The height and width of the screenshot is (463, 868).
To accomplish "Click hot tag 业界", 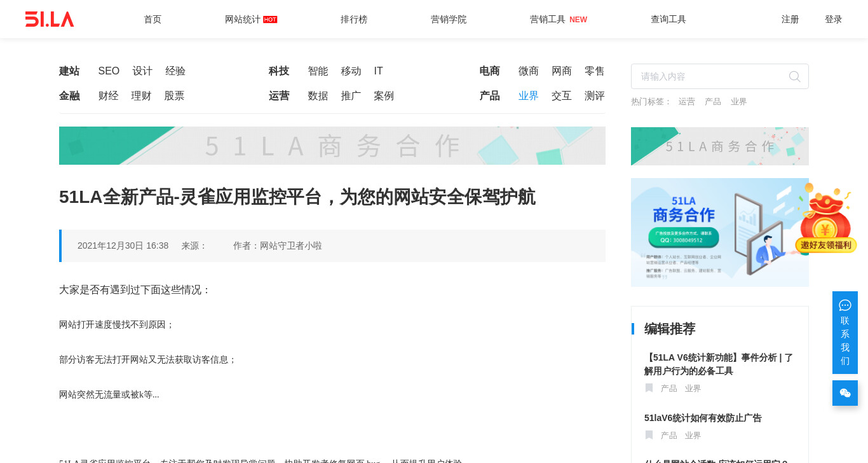I will (x=739, y=102).
